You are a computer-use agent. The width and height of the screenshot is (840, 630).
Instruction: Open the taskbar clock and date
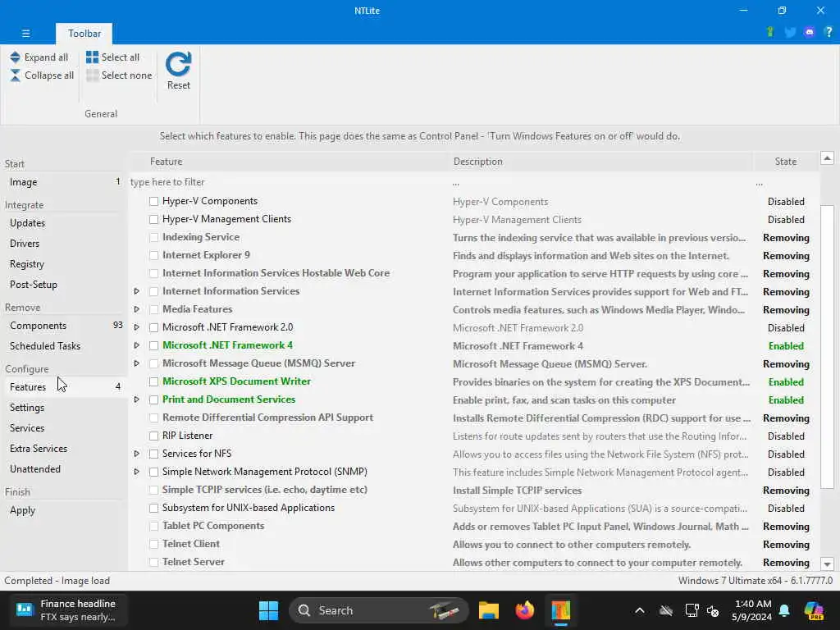click(751, 610)
